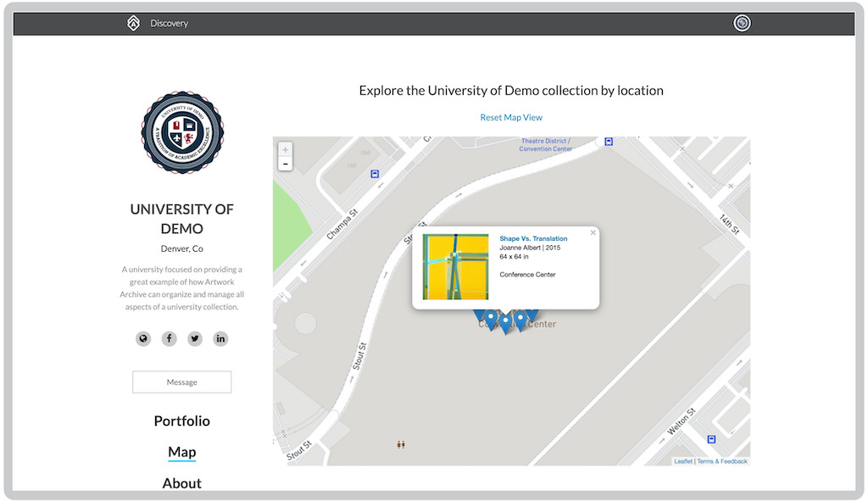Zoom out using the map minus control

(x=286, y=163)
